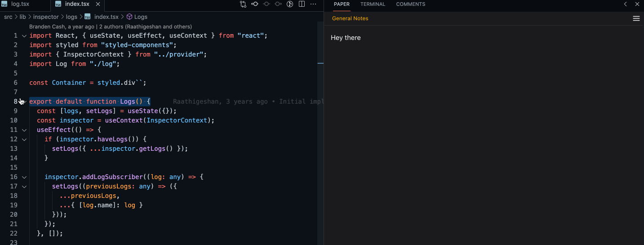
Task: Open the circular git history icon
Action: (x=290, y=4)
